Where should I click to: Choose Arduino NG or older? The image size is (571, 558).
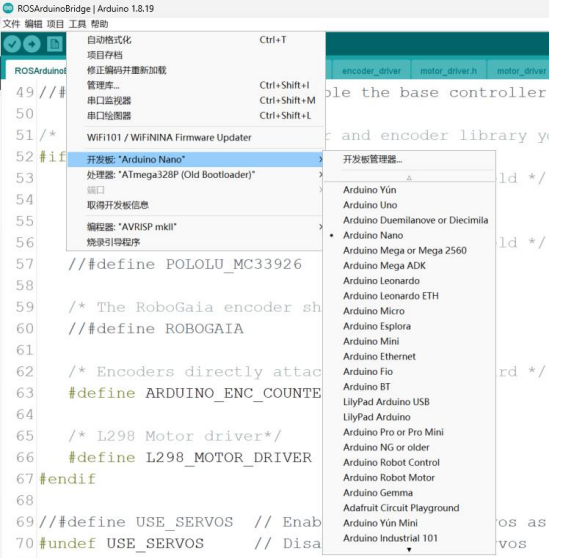click(x=409, y=447)
